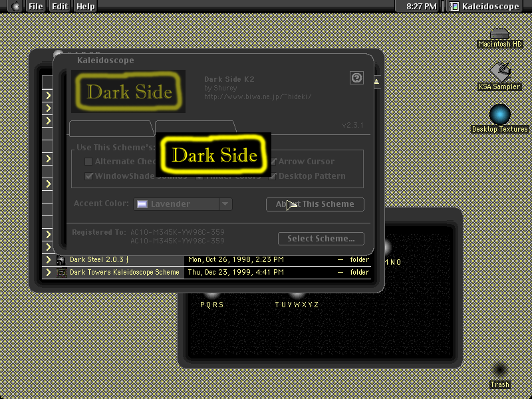Select the T U V W X Y Z folder label
This screenshot has height=399, width=532.
(297, 305)
